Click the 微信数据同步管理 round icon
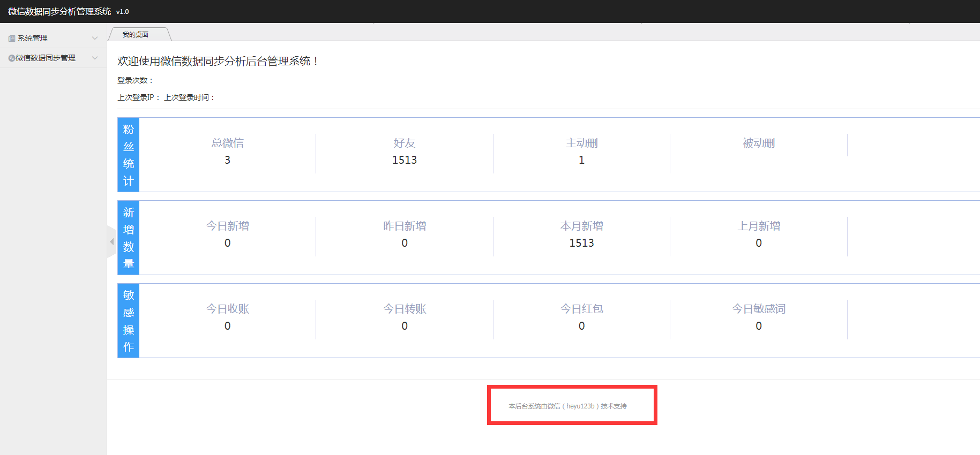 [11, 58]
